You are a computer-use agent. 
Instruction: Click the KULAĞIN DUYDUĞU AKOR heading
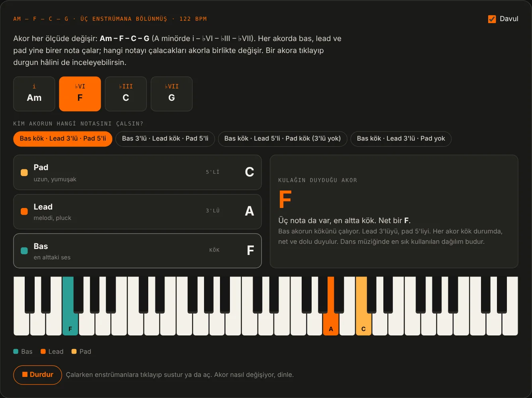pos(318,180)
